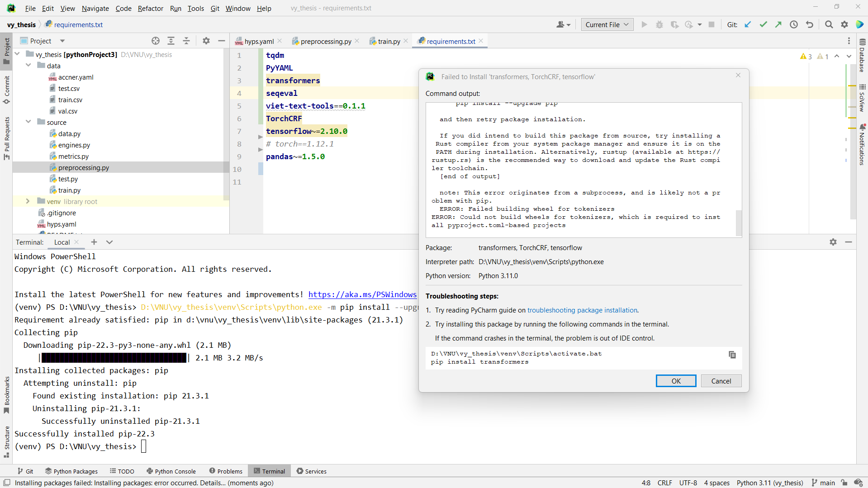The height and width of the screenshot is (488, 868).
Task: Switch to the hyps.yaml editor tab
Action: click(x=258, y=41)
